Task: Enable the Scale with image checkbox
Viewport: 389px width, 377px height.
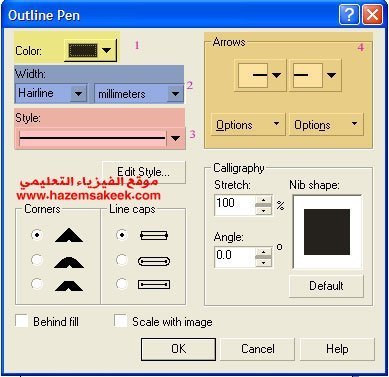Action: [x=120, y=321]
